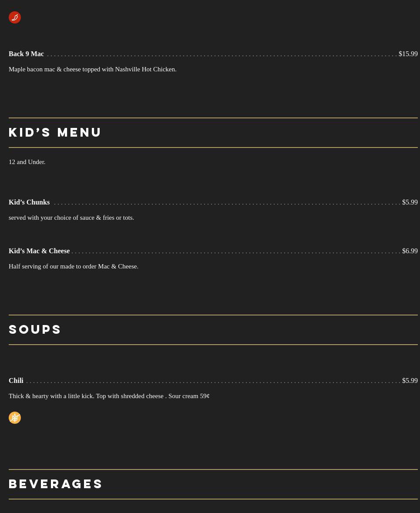Click the Kid's Chunks sauce and fries description
Image resolution: width=420 pixels, height=513 pixels.
click(71, 218)
